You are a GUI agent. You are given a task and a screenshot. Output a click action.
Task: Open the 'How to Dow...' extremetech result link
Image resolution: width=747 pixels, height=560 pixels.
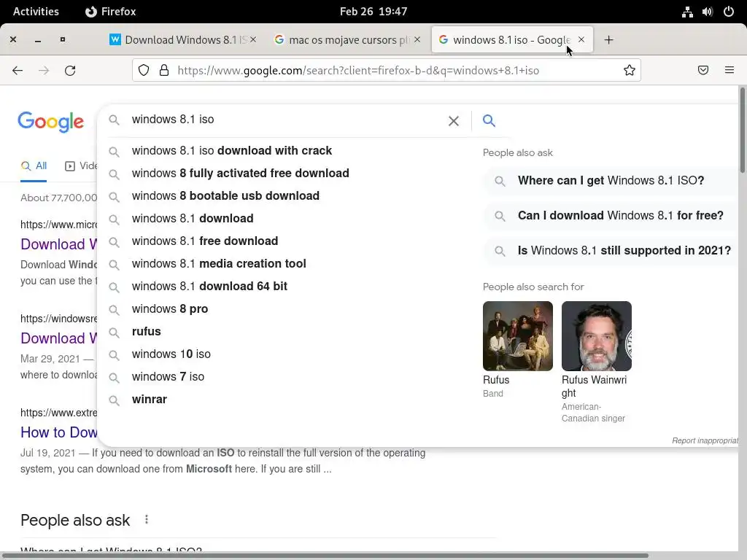coord(59,432)
